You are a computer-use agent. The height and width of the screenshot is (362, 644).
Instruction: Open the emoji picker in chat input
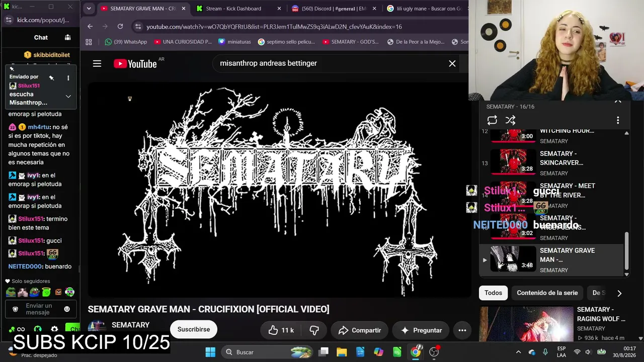click(x=67, y=309)
